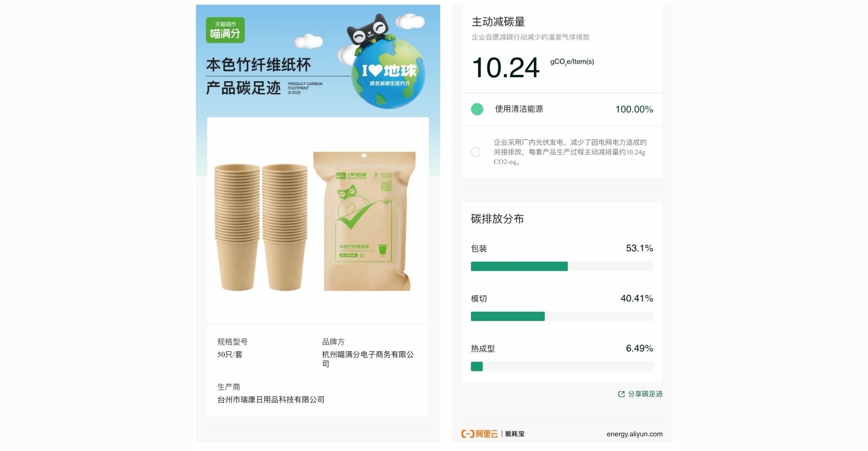
Task: Click the 阿里云 orange logo
Action: tap(480, 434)
